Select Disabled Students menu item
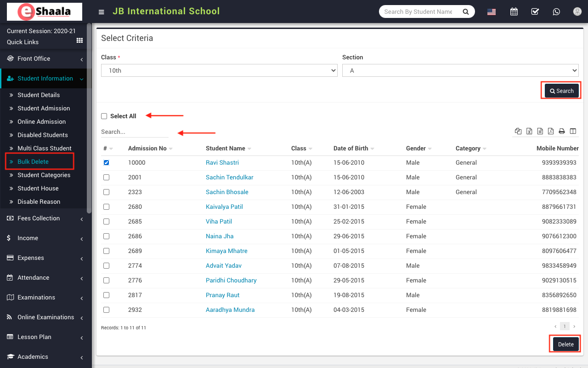 pyautogui.click(x=43, y=135)
